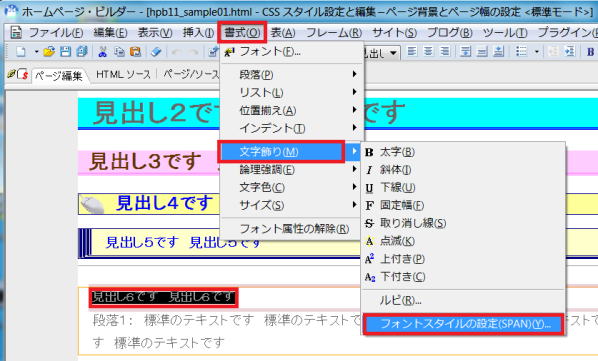Screen dimensions: 598x361
Task: Click the cut scissors icon
Action: point(102,51)
